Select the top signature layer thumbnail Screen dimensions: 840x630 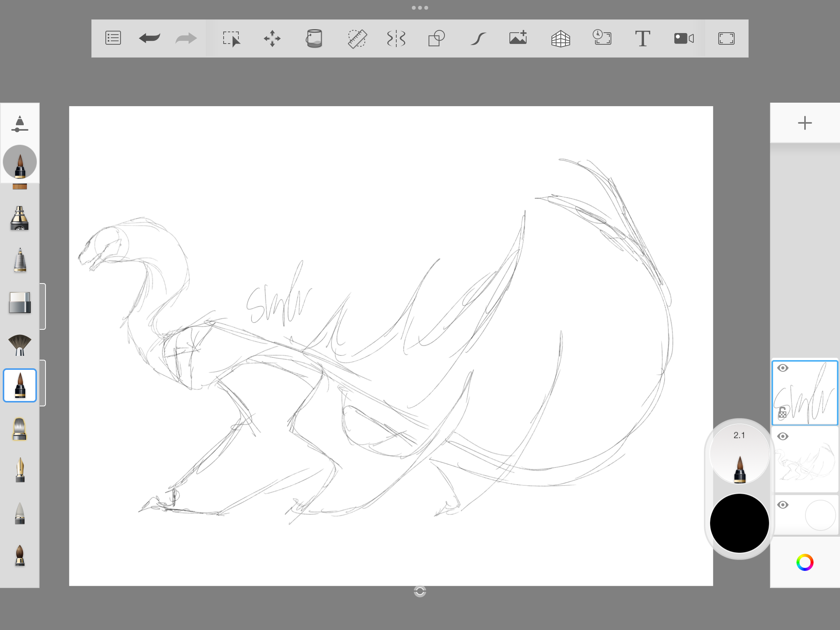coord(805,393)
